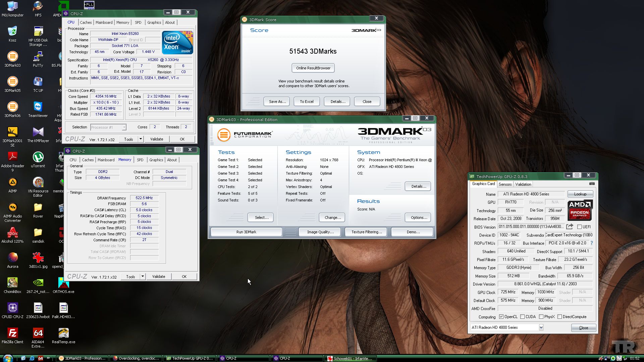
Task: Switch to Caches tab in top CPU-Z
Action: pyautogui.click(x=86, y=22)
